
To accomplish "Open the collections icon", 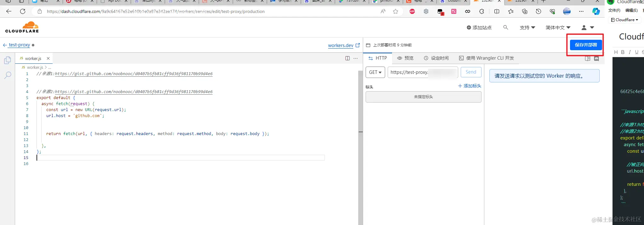I will click(x=525, y=11).
